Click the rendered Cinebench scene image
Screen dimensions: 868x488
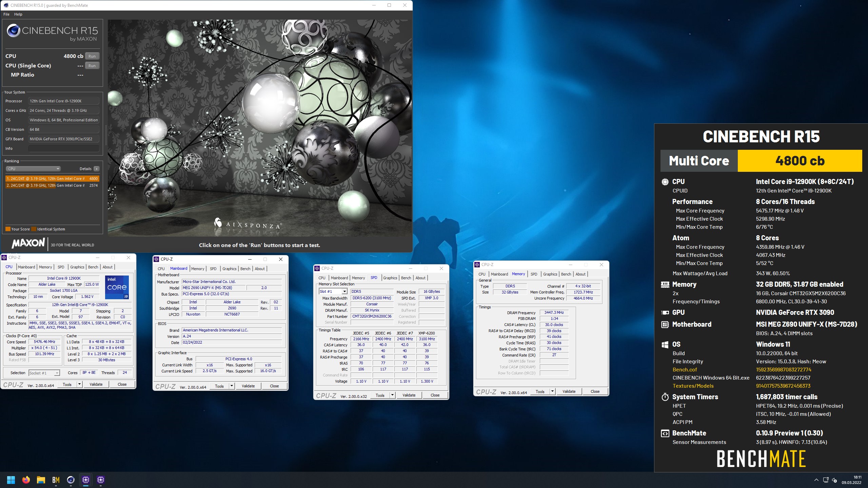260,128
